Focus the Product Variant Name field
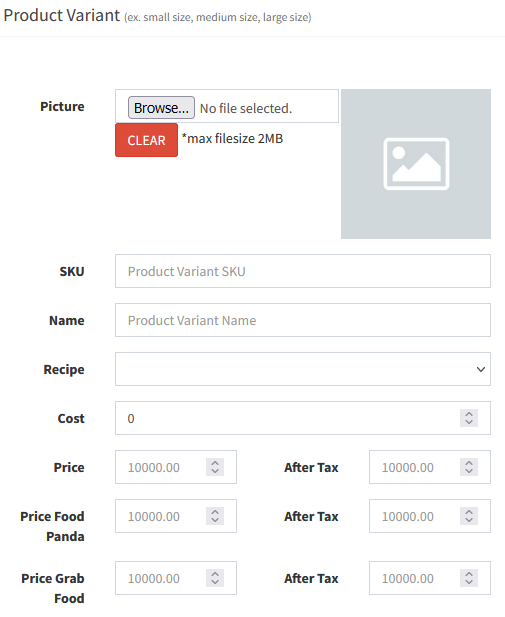This screenshot has width=505, height=617. point(303,320)
